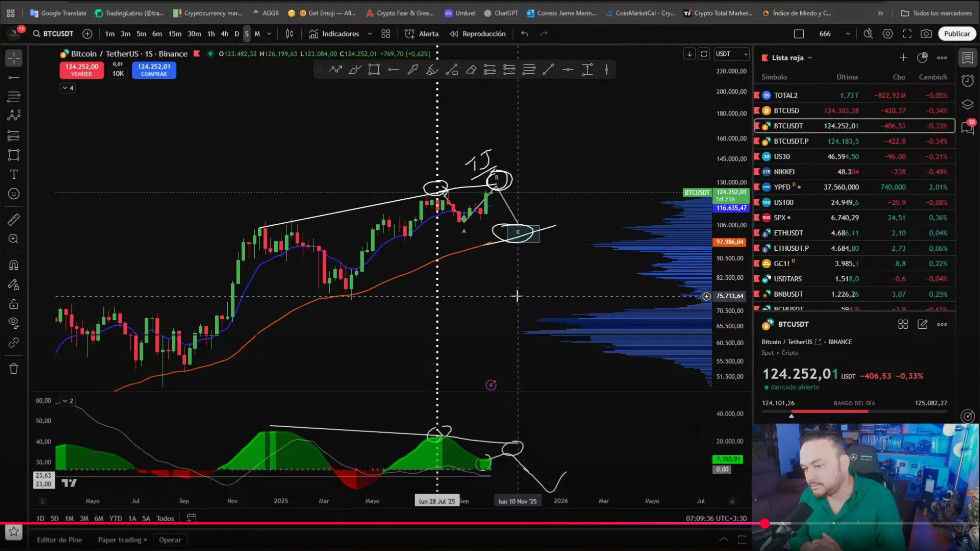Open the USDT currency dropdown
This screenshot has height=551, width=980.
coord(731,54)
